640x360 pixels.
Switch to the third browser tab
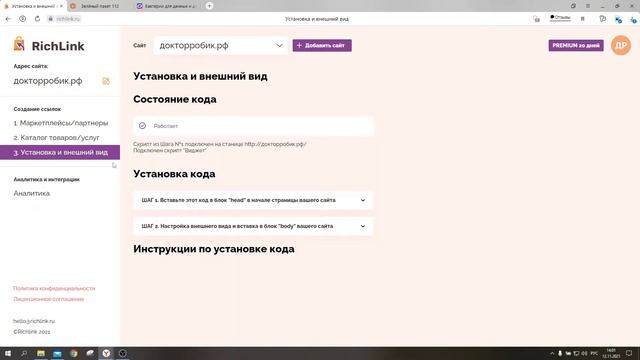coord(167,6)
